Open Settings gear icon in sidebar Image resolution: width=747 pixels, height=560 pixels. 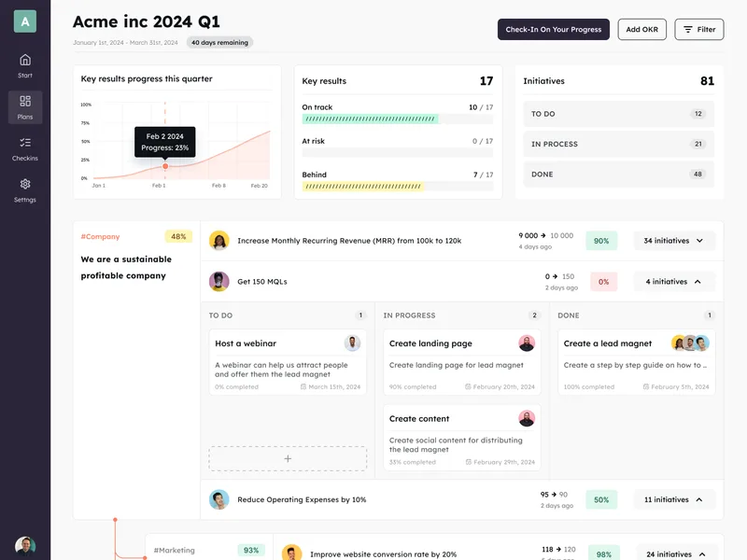(25, 184)
